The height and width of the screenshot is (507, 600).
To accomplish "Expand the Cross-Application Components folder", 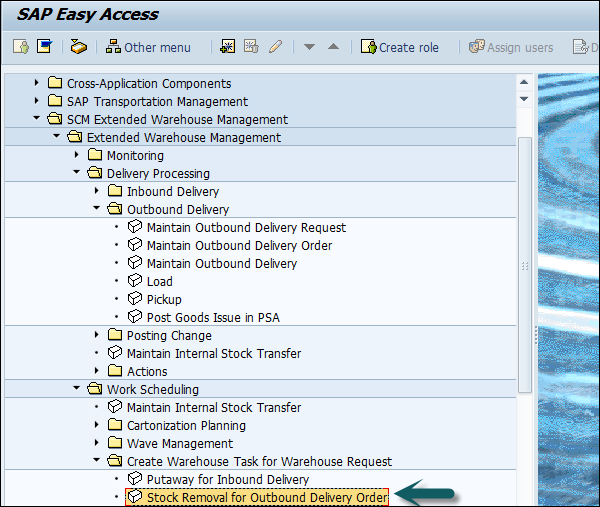I will click(36, 83).
